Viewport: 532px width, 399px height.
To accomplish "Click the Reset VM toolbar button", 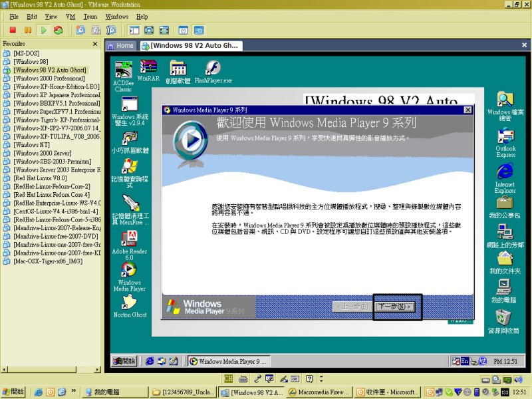I will [59, 30].
